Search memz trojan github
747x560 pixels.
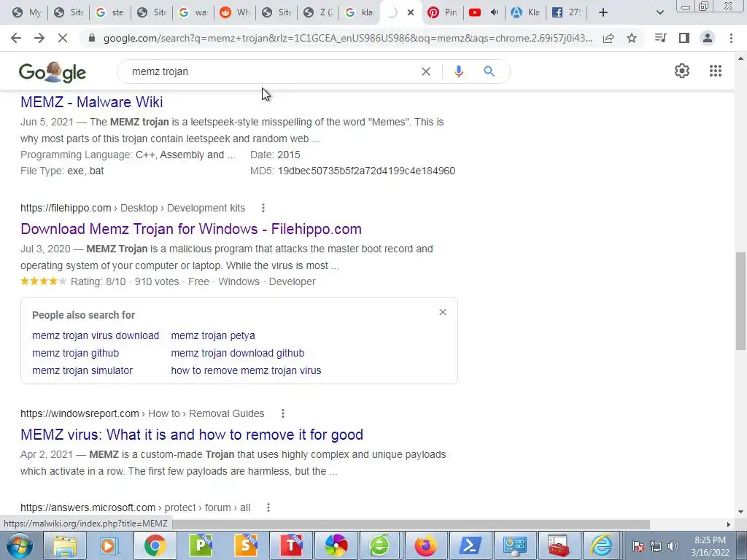pyautogui.click(x=75, y=354)
